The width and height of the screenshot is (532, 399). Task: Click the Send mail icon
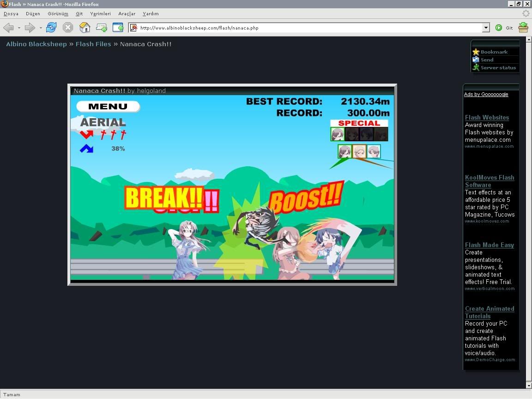476,60
